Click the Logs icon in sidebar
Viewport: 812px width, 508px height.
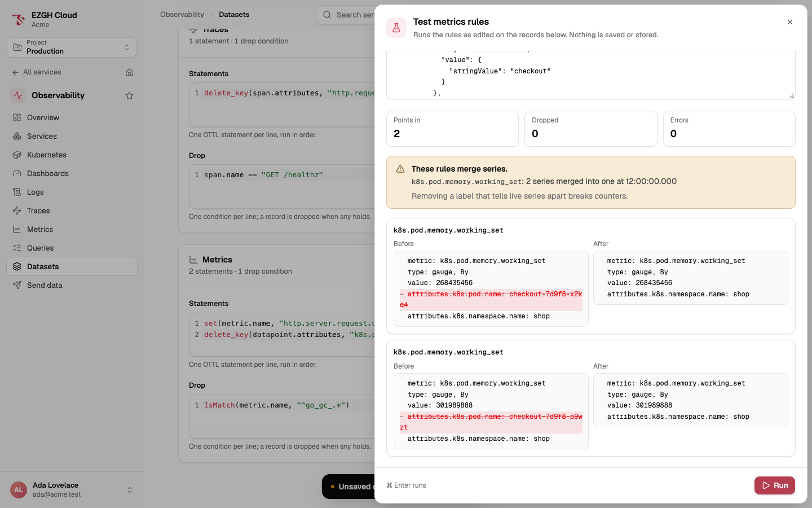17,192
